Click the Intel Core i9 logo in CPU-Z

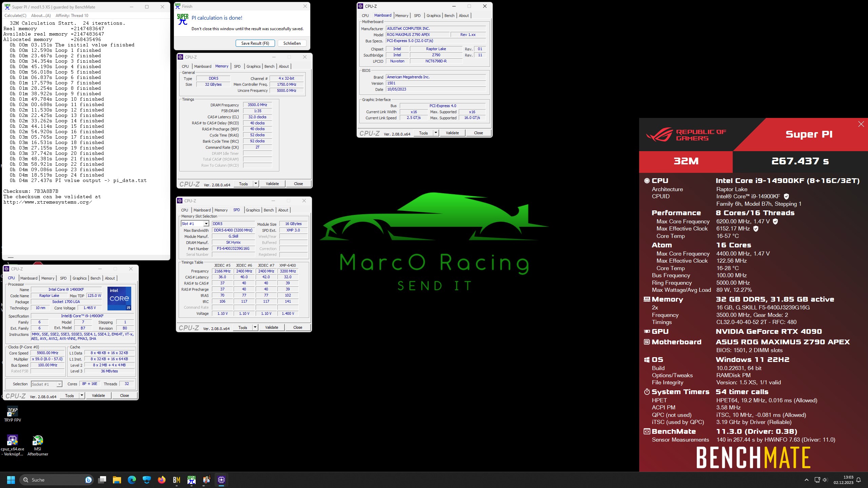119,299
